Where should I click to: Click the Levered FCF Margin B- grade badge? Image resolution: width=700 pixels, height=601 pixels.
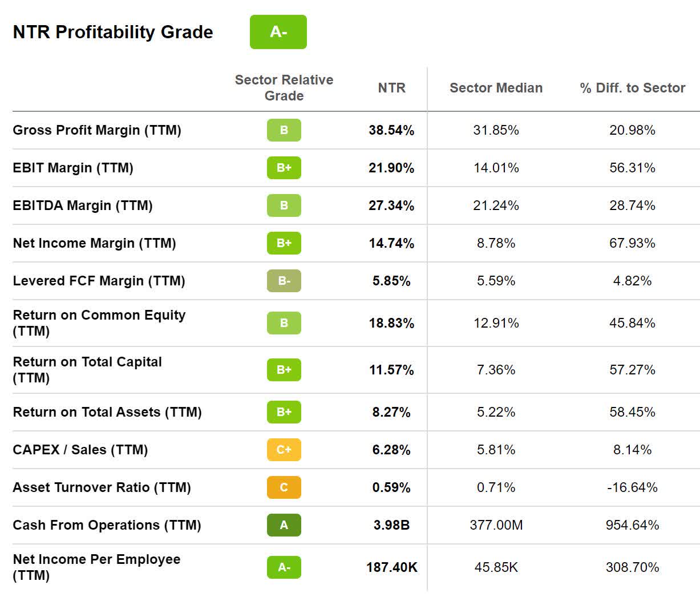[x=284, y=281]
